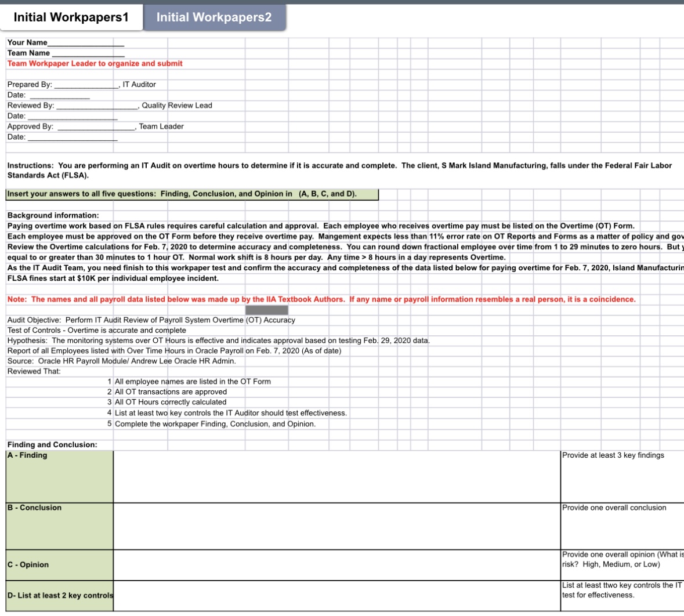Click the empty answer box for C - Opinion

tap(336, 565)
